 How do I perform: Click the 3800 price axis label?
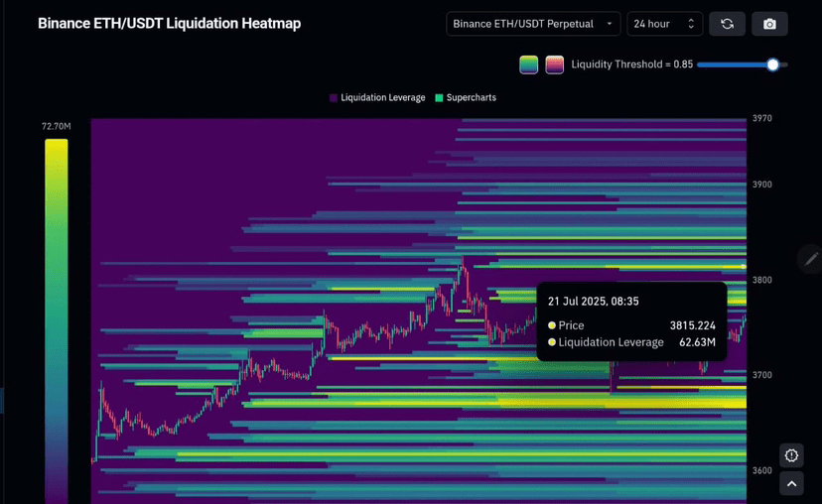coord(761,281)
